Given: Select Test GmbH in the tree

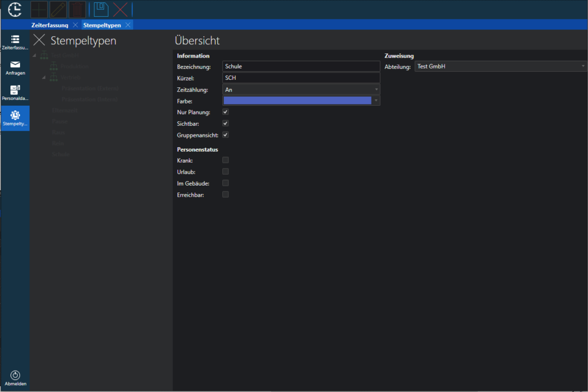Looking at the screenshot, I should (x=65, y=55).
